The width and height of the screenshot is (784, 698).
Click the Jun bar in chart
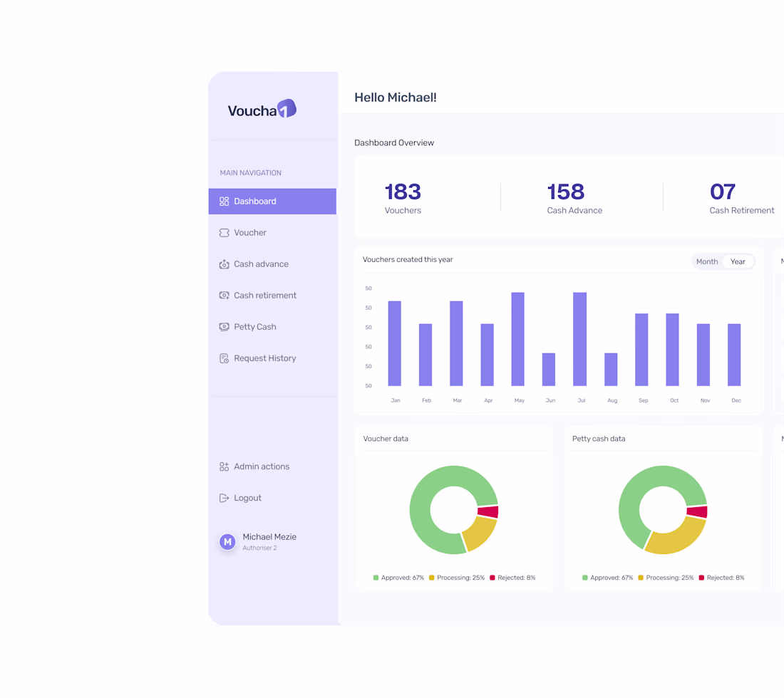[549, 370]
